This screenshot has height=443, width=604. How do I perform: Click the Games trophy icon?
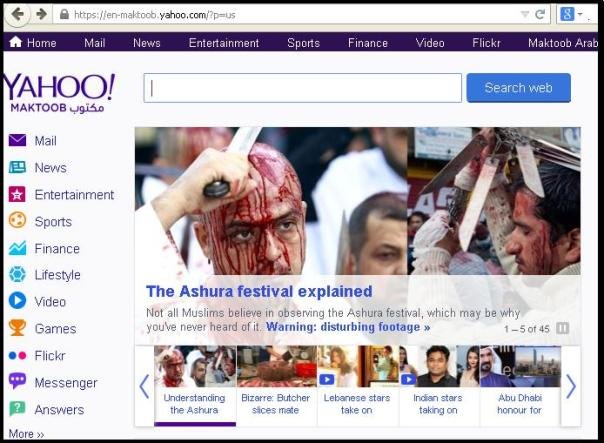tap(17, 328)
